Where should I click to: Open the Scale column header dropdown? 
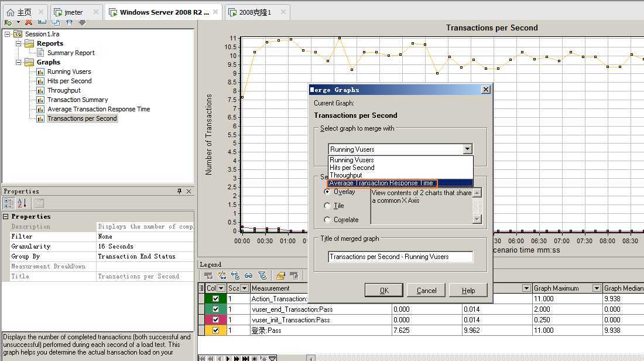click(x=244, y=288)
